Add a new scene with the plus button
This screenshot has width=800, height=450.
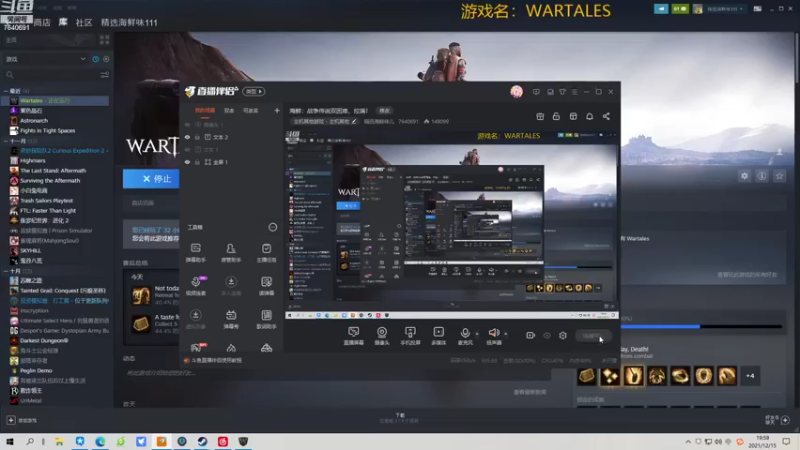tap(277, 111)
